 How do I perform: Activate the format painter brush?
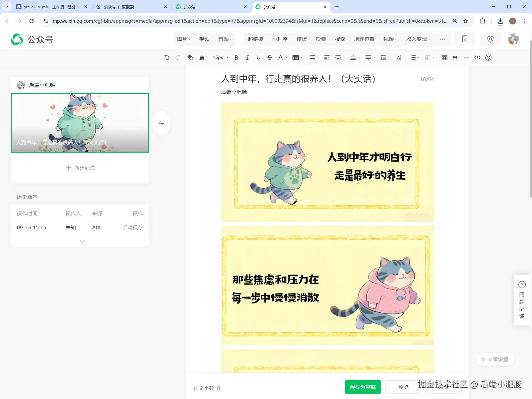click(202, 58)
